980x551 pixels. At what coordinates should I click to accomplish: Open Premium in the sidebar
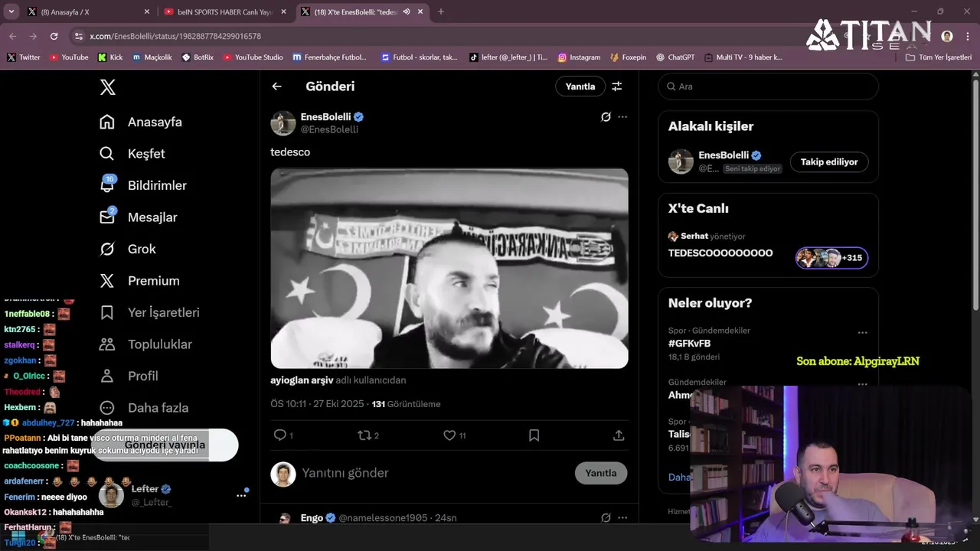(140, 281)
